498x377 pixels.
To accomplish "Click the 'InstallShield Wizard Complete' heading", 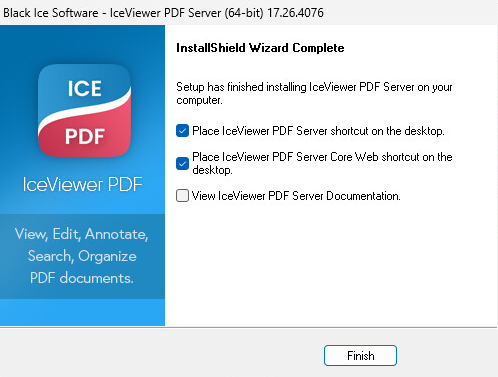I will (x=260, y=48).
